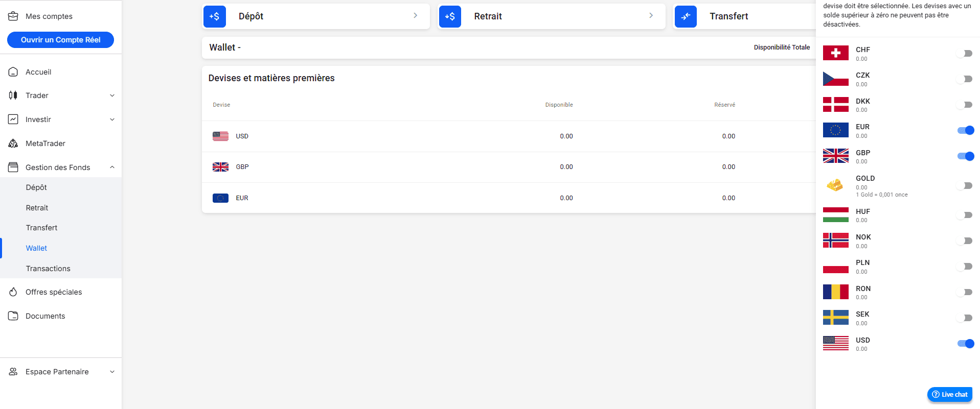Enable the CZK currency toggle
This screenshot has width=980, height=409.
(x=965, y=79)
